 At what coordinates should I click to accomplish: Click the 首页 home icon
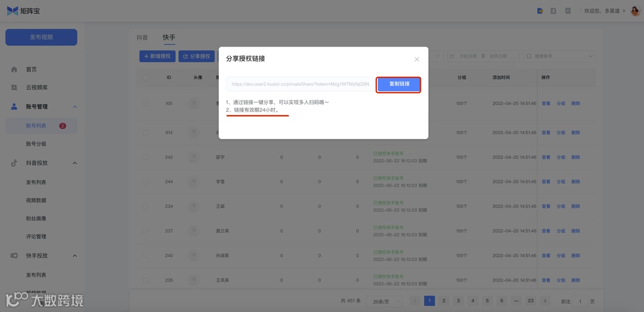[14, 69]
